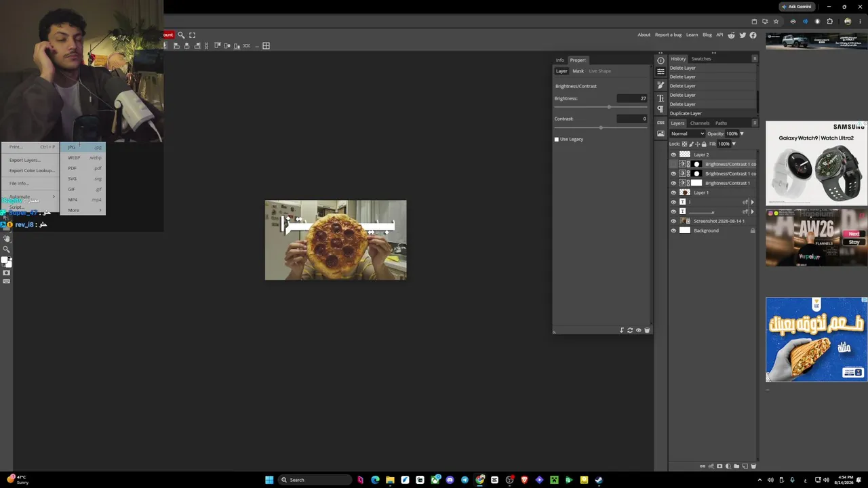The width and height of the screenshot is (868, 488).
Task: Hide Layer 1 with its eye icon
Action: [x=673, y=192]
